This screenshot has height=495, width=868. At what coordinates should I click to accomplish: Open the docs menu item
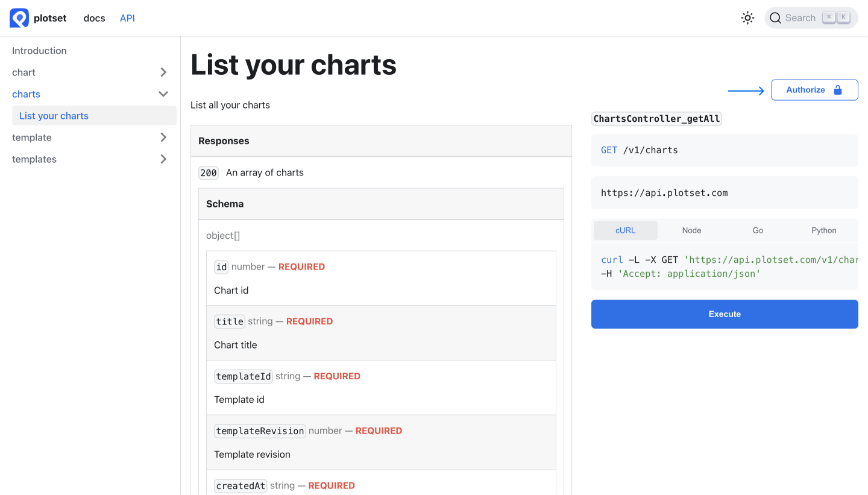pyautogui.click(x=94, y=17)
